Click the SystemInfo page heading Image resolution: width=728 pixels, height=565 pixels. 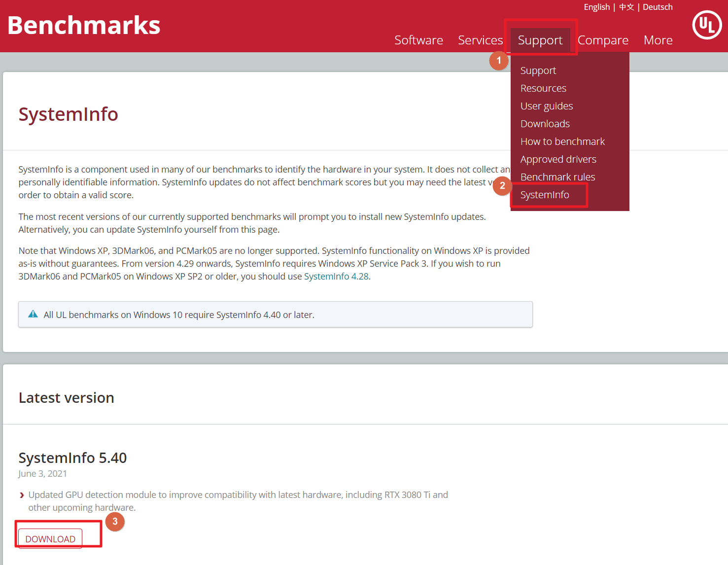point(69,114)
